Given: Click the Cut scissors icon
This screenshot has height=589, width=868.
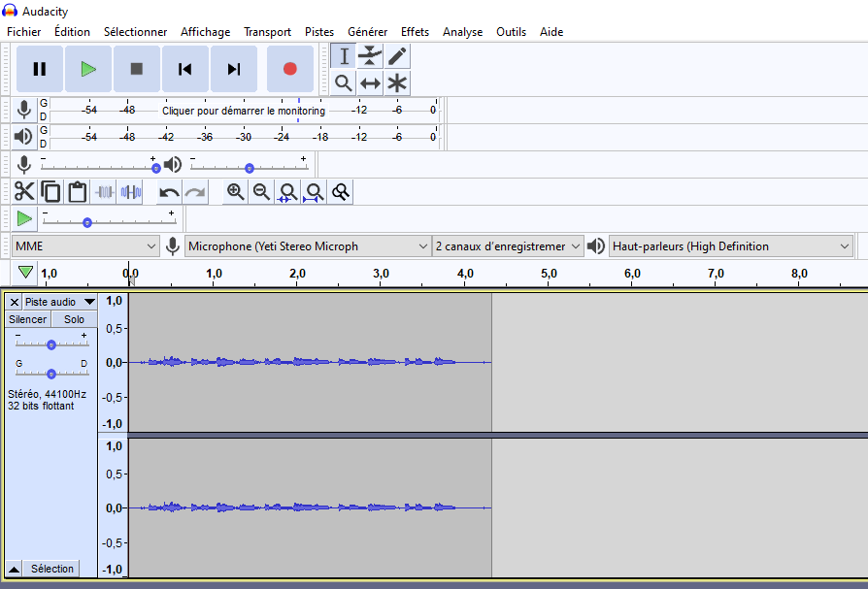Looking at the screenshot, I should point(24,192).
